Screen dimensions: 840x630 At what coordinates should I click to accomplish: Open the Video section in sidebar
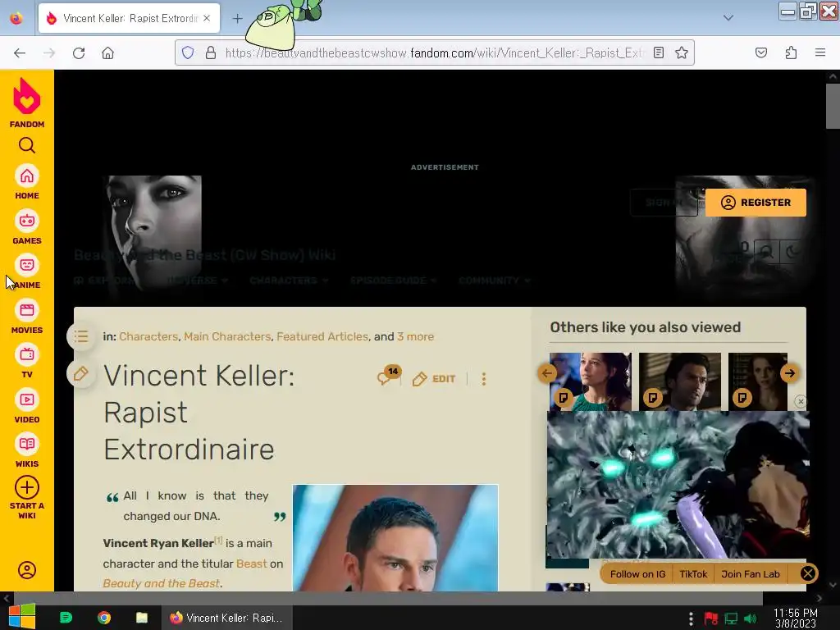pos(27,407)
